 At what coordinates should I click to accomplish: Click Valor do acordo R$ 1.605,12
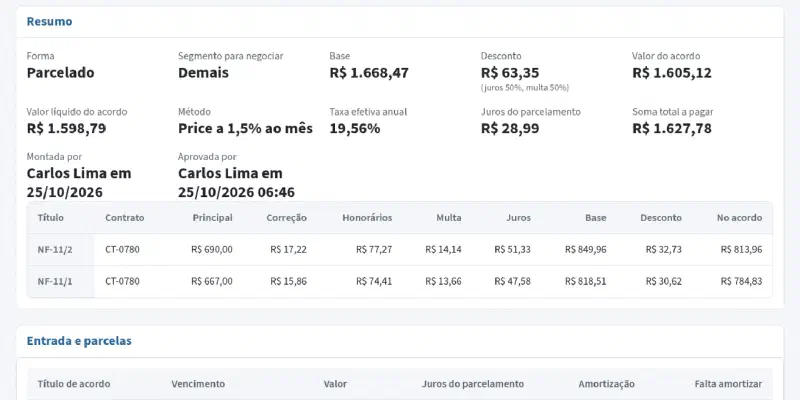pos(671,72)
